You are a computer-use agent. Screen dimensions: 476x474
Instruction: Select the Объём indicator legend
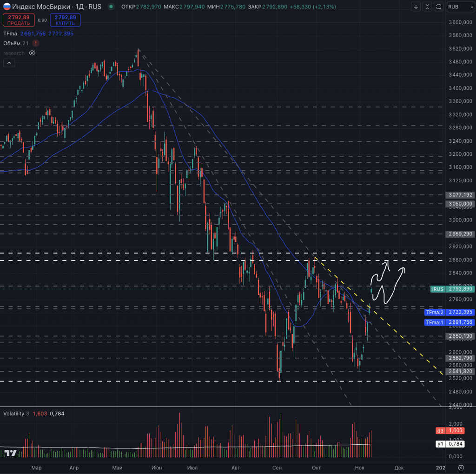[12, 43]
